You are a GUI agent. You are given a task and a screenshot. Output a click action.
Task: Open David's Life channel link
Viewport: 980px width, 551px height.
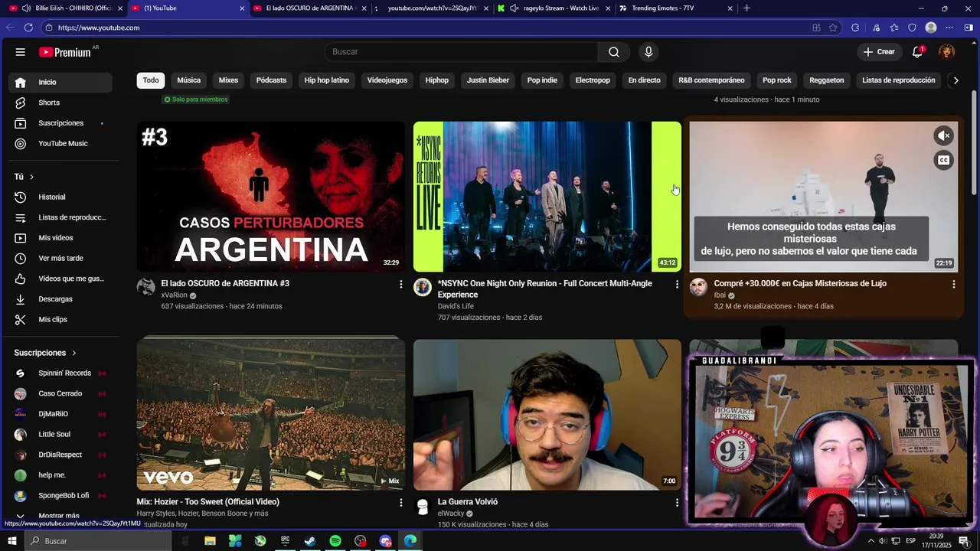pos(456,306)
